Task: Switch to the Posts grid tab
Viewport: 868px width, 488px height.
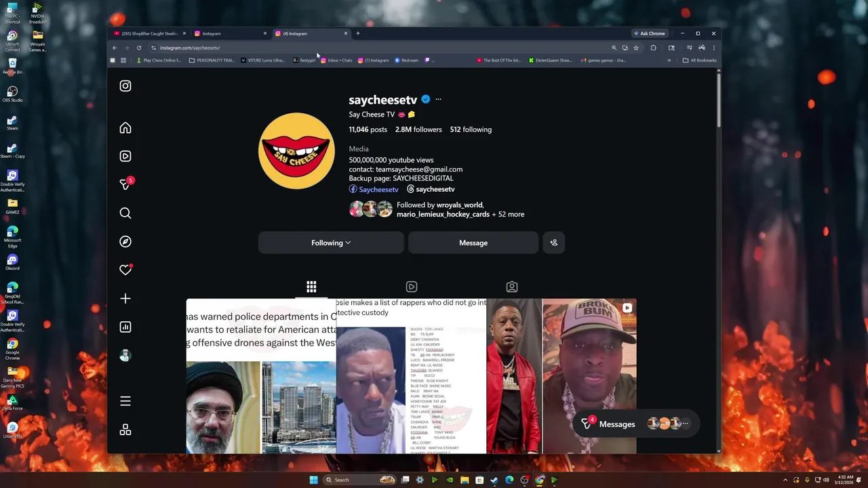Action: click(x=311, y=287)
